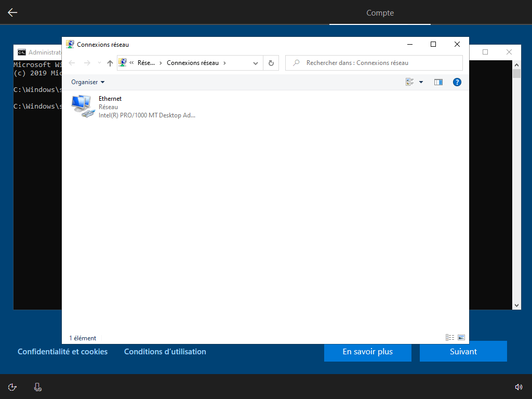
Task: Select the Compte tab
Action: tap(380, 12)
